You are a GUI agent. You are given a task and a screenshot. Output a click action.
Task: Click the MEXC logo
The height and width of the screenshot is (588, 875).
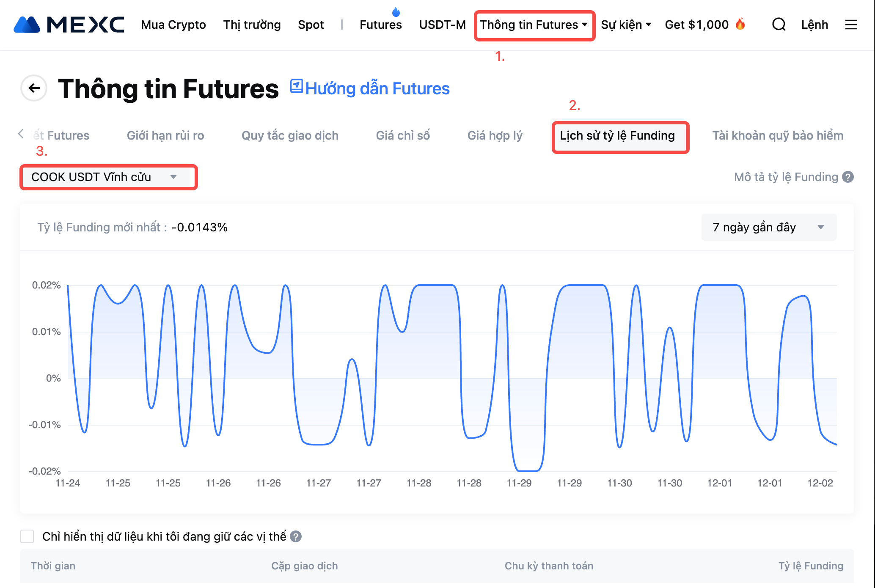coord(69,25)
